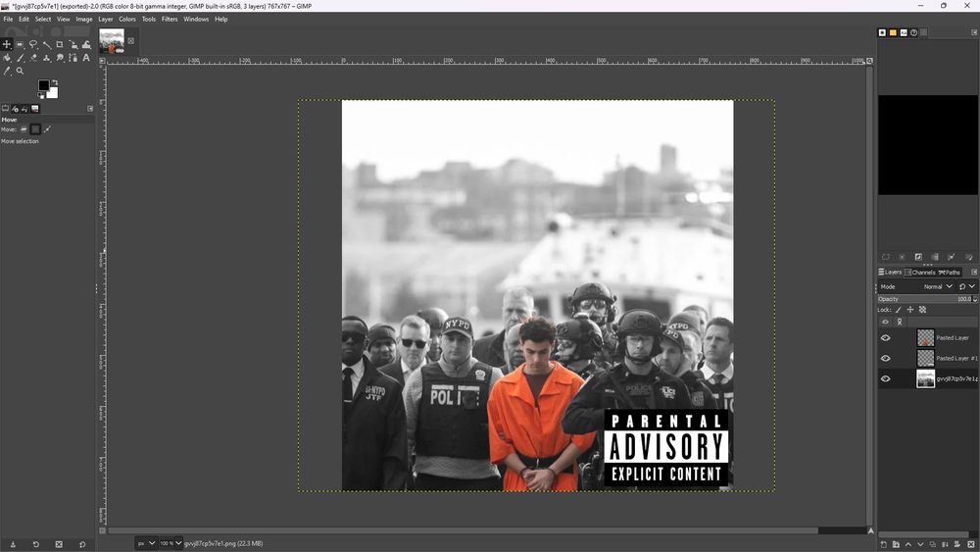980x552 pixels.
Task: Raise the layer with up arrow
Action: coord(908,544)
